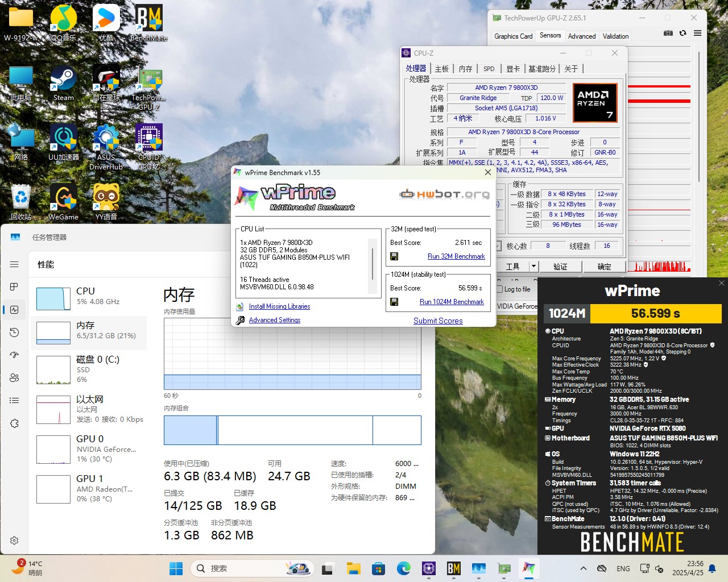Open ASUS DriverHub desktop icon
Image resolution: width=728 pixels, height=582 pixels.
point(106,147)
